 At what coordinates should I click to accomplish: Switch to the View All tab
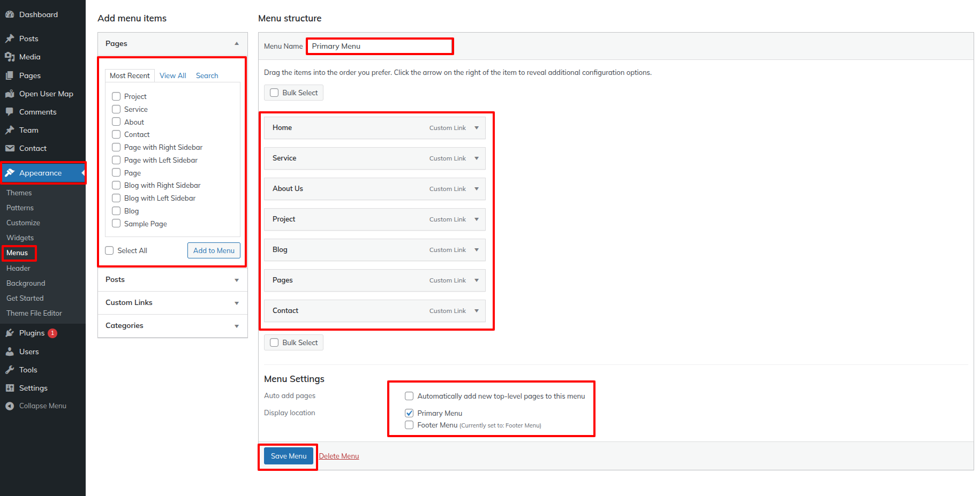click(x=172, y=75)
